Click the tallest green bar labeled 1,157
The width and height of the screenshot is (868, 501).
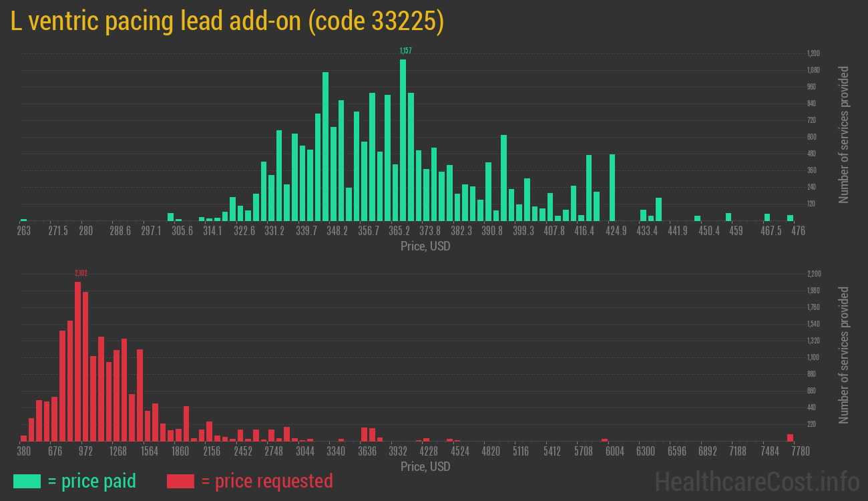pyautogui.click(x=403, y=140)
